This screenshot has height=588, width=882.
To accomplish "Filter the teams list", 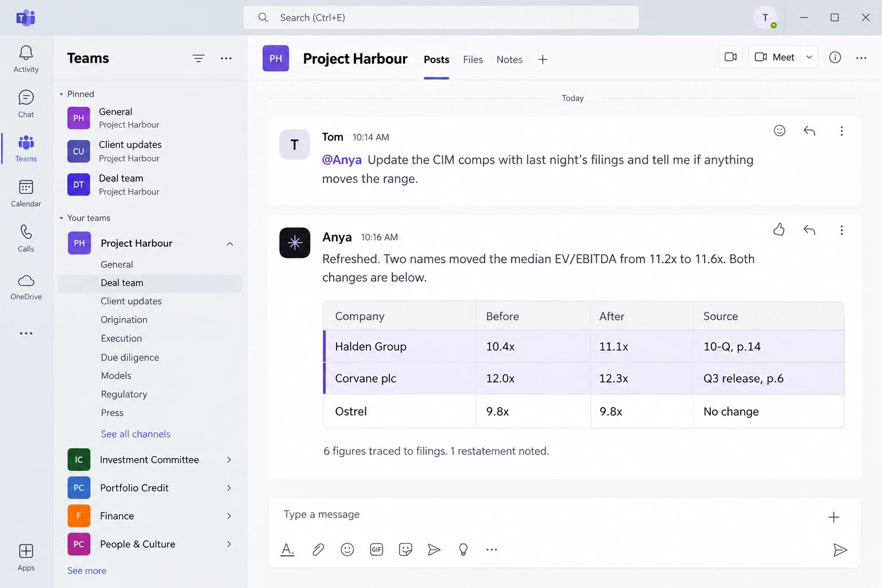I will pos(199,58).
